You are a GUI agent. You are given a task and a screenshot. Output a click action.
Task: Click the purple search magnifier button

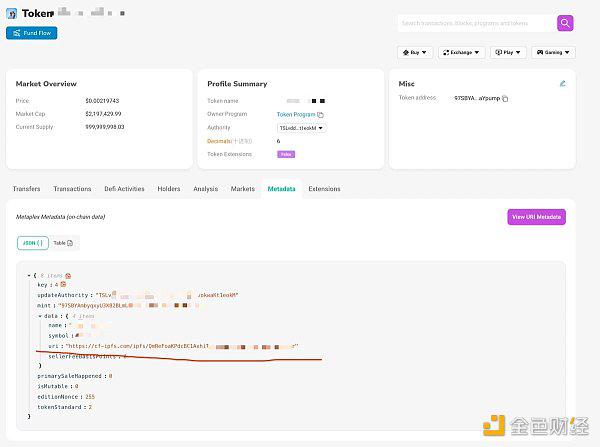point(565,23)
